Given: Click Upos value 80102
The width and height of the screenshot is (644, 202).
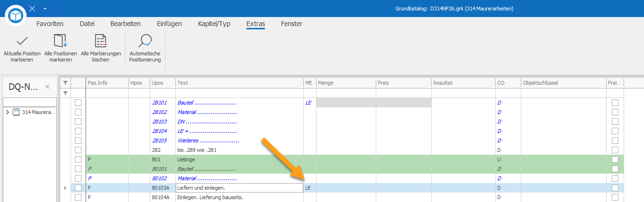Looking at the screenshot, I should pos(159,178).
